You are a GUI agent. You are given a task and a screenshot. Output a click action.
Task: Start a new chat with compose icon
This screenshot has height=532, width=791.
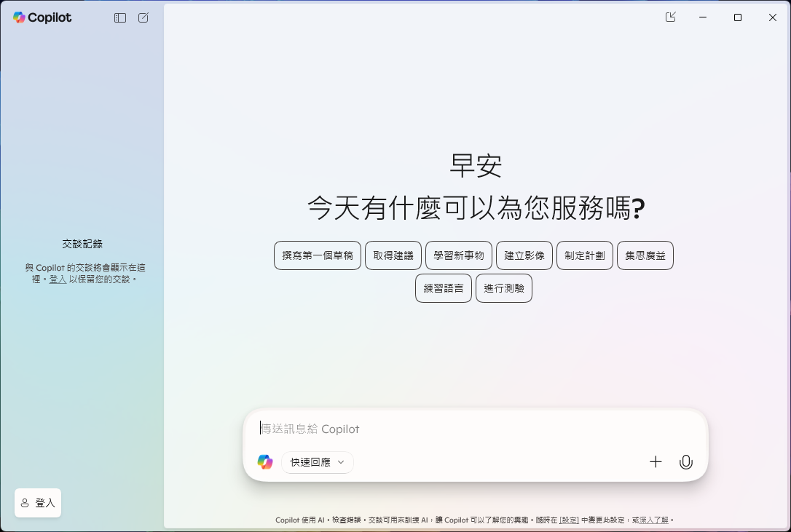pos(143,17)
